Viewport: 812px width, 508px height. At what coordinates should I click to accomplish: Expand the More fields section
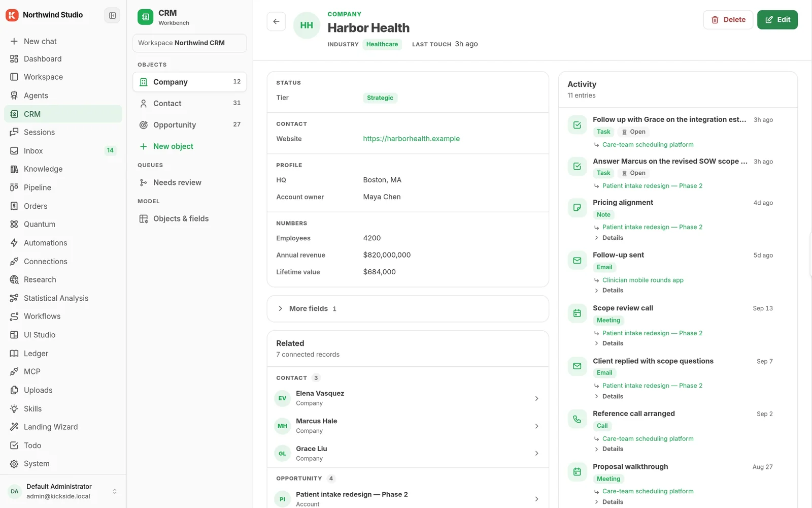(408, 309)
